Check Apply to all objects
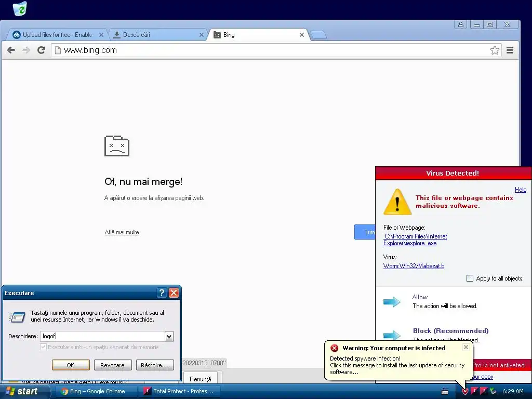This screenshot has height=399, width=532. (x=470, y=278)
